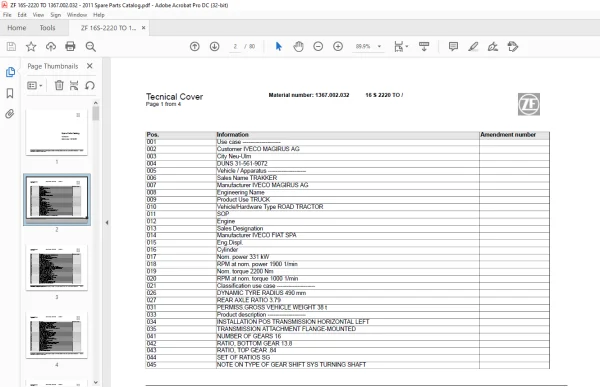
Task: Open the Edit menu
Action: (22, 15)
